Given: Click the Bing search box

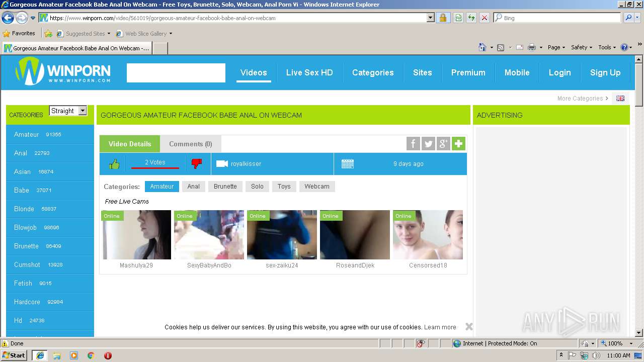Looking at the screenshot, I should (557, 18).
